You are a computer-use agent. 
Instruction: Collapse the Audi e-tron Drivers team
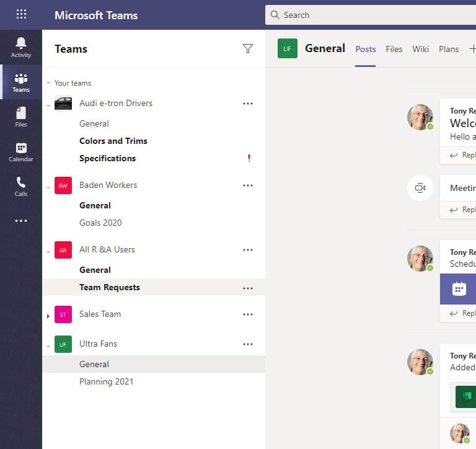[x=48, y=105]
